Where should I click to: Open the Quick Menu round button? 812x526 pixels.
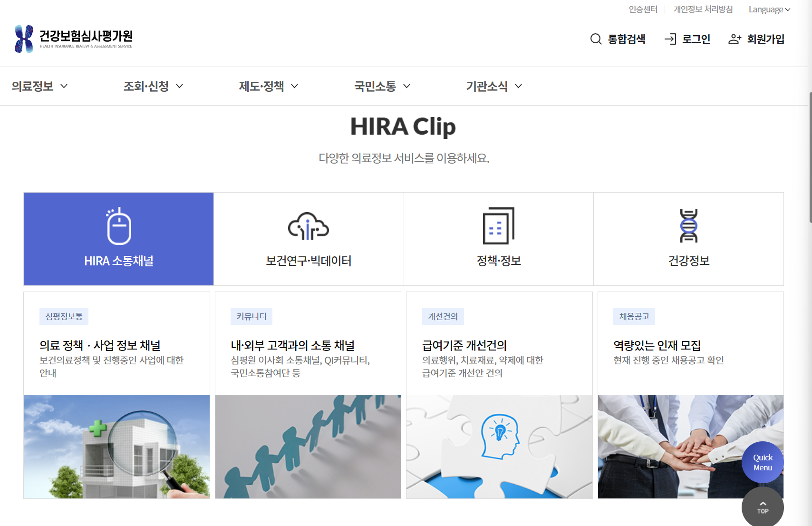763,462
